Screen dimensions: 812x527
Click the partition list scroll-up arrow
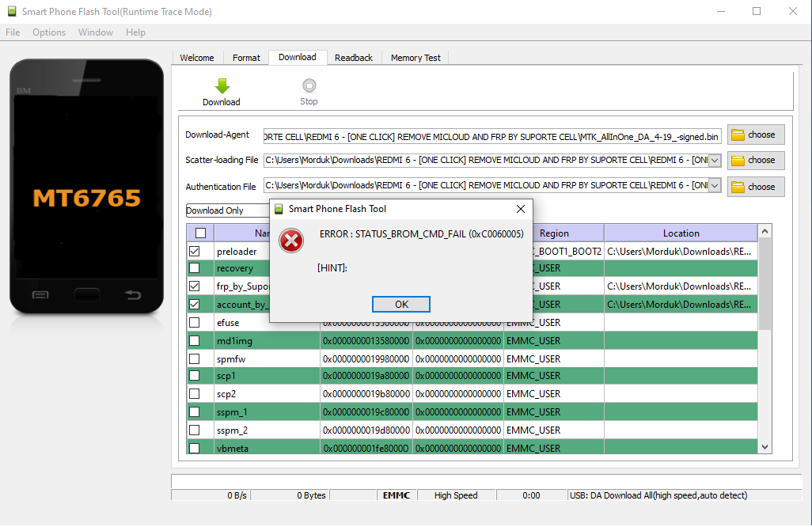pyautogui.click(x=765, y=231)
